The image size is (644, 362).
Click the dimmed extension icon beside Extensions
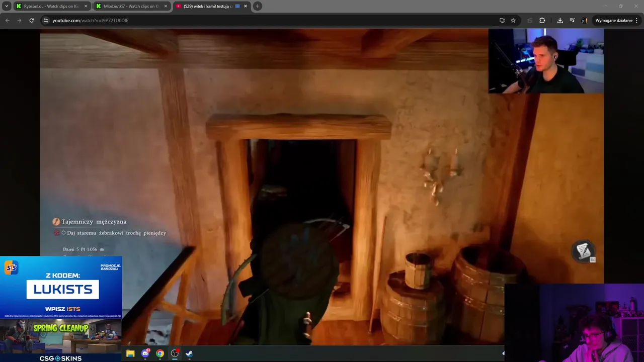[530, 20]
